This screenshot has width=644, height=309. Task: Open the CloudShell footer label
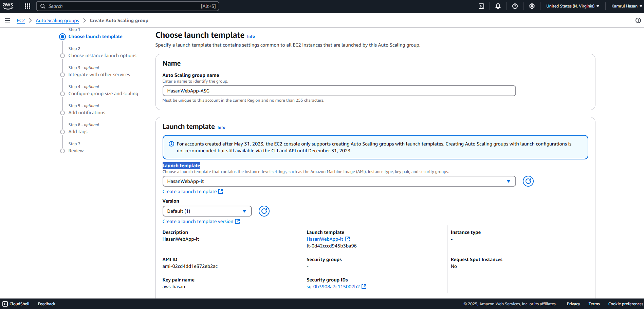pyautogui.click(x=19, y=304)
